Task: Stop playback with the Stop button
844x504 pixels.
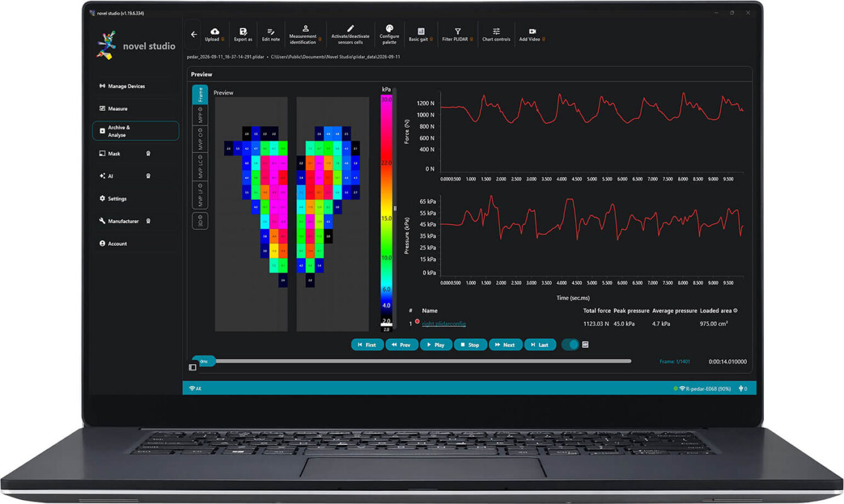Action: (470, 345)
